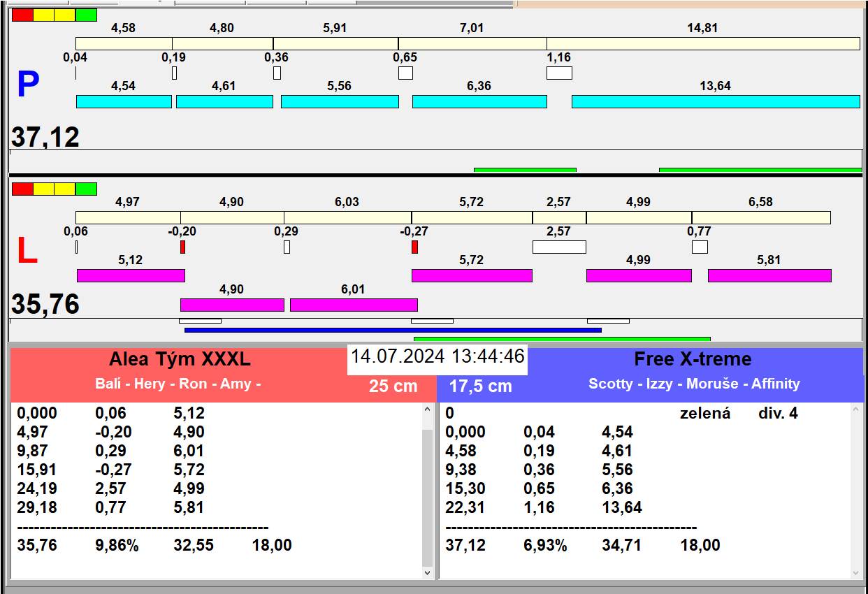The width and height of the screenshot is (868, 594).
Task: Select the Alea Tým XXXL team header
Action: pos(180,360)
